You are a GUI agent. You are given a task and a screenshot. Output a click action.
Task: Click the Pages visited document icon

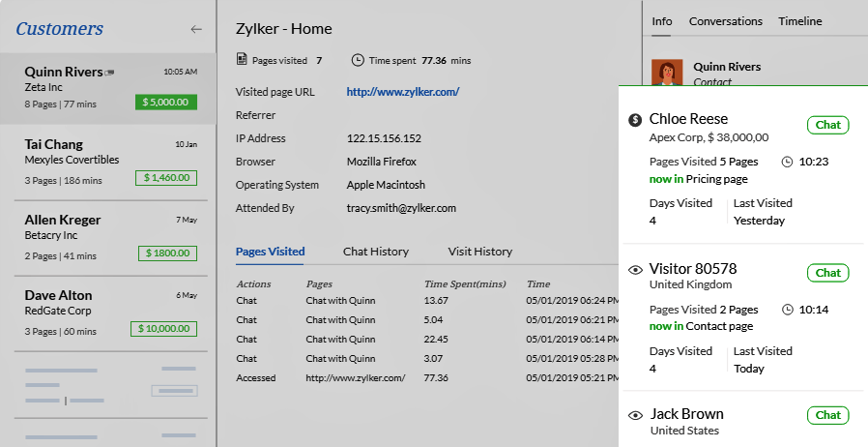[242, 59]
